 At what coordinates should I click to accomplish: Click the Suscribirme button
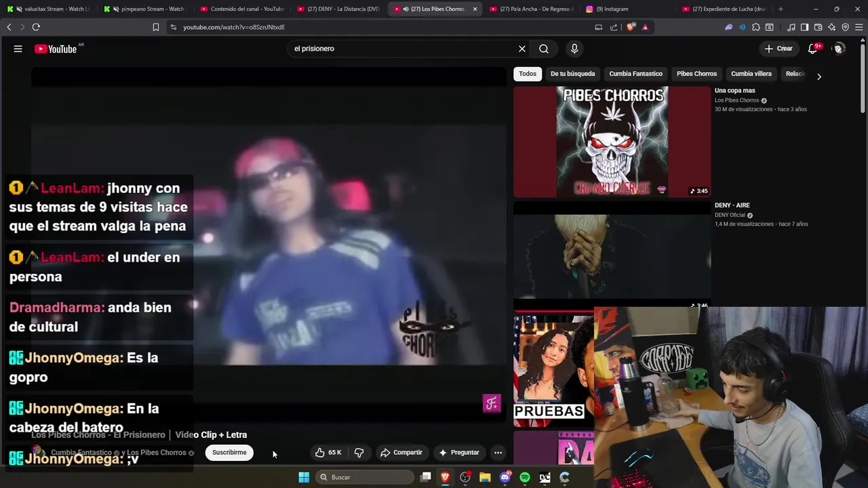pyautogui.click(x=229, y=453)
